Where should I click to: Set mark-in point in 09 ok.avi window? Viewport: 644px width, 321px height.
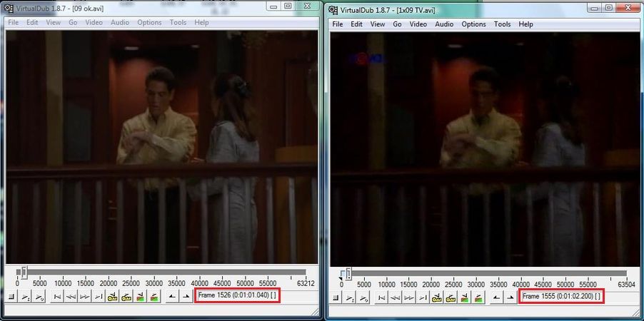(173, 296)
